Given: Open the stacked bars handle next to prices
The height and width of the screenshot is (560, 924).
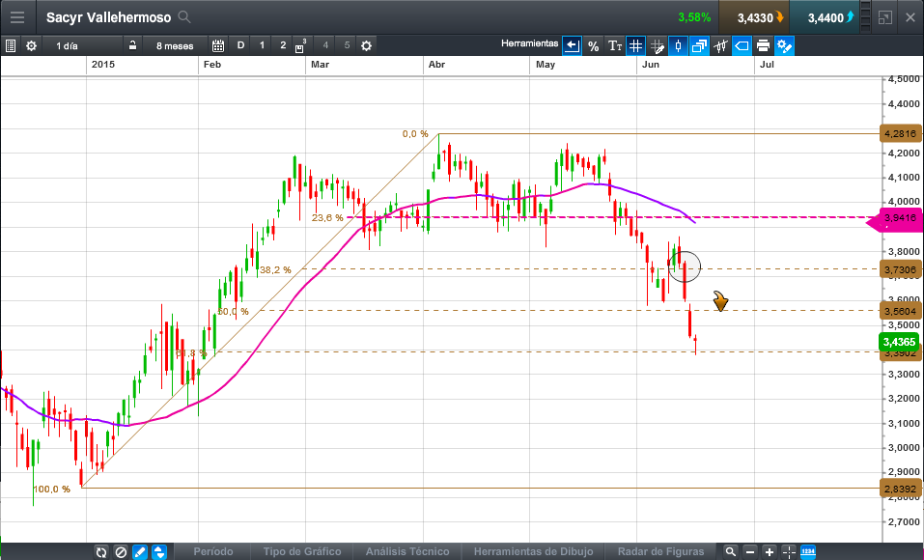Looking at the screenshot, I should point(865,17).
